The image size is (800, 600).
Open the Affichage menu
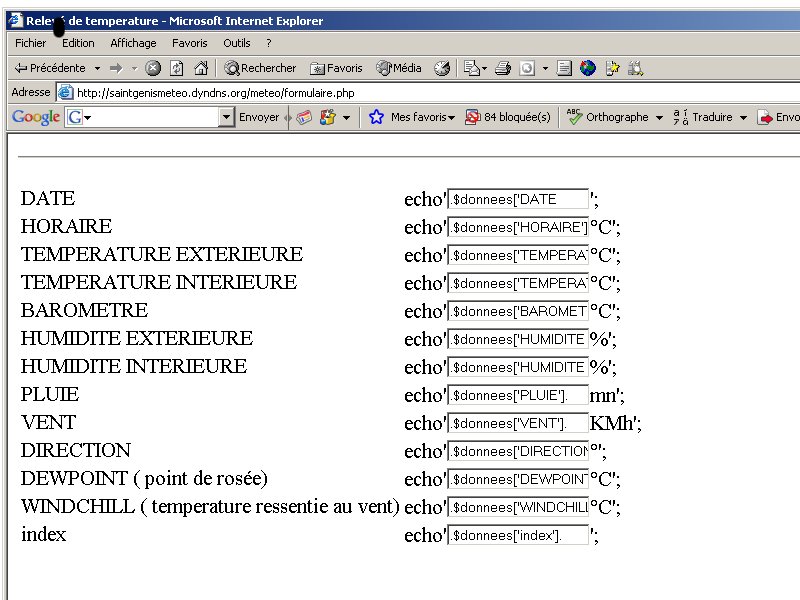(x=133, y=43)
